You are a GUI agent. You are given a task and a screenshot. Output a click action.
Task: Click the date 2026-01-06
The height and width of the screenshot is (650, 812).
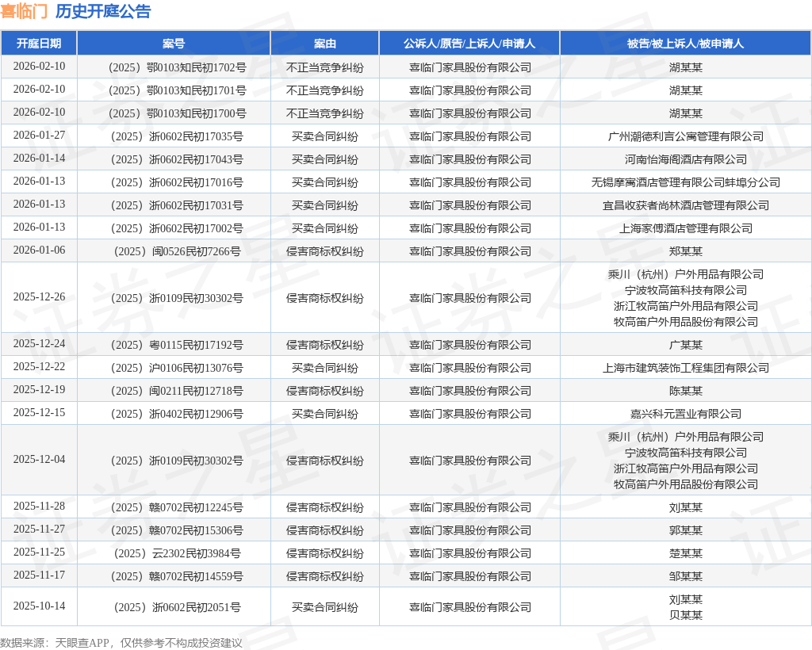pos(39,250)
